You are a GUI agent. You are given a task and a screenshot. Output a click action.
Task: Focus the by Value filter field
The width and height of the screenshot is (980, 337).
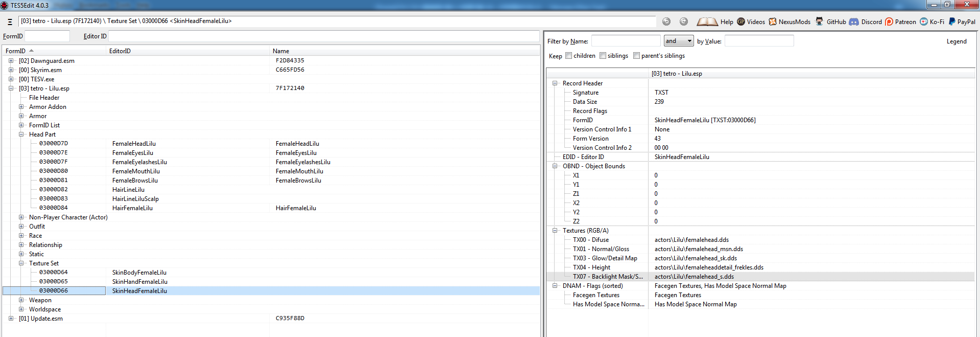[759, 41]
